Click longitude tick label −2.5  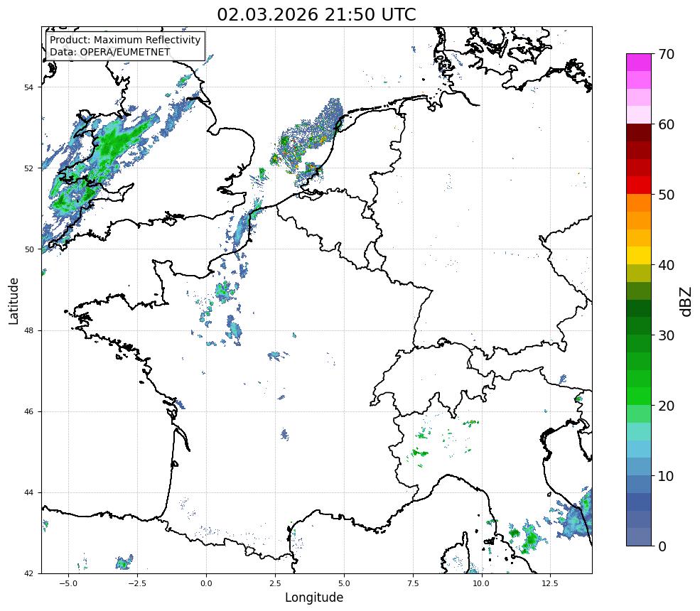point(137,583)
